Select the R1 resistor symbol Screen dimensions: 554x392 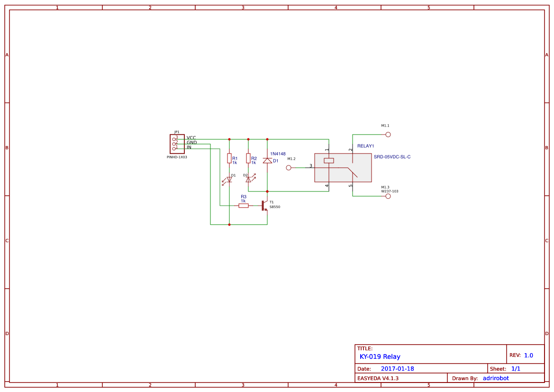click(229, 158)
